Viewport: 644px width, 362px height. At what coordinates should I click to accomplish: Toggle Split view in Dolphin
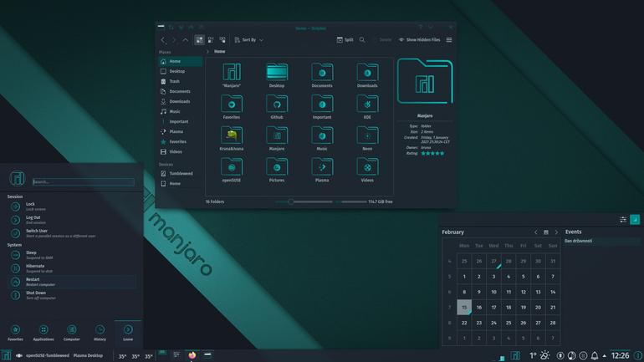coord(345,40)
